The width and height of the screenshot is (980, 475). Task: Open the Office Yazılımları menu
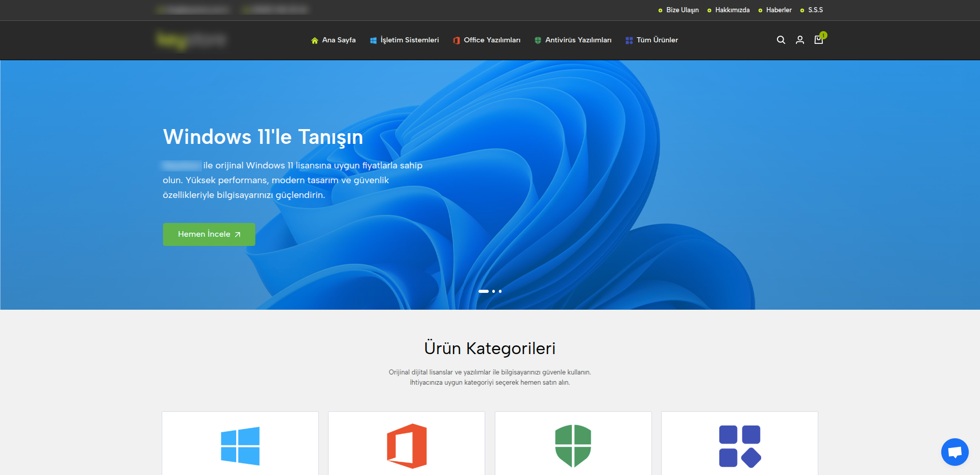pyautogui.click(x=487, y=40)
